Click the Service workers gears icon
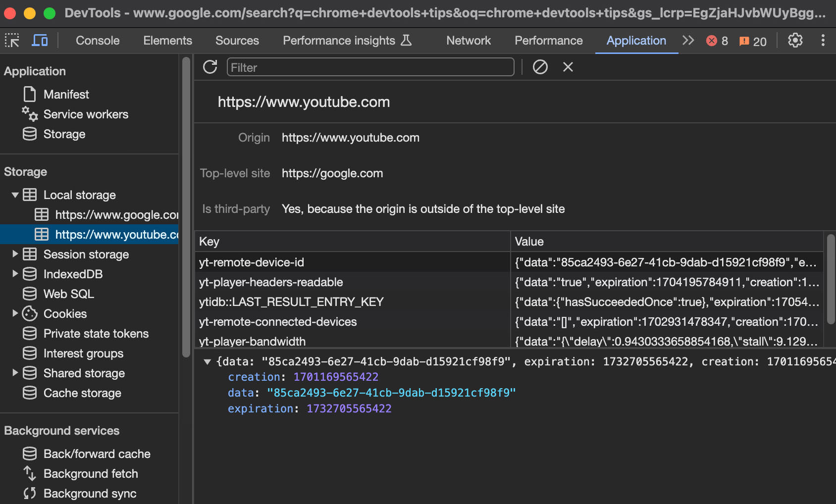 click(x=30, y=114)
